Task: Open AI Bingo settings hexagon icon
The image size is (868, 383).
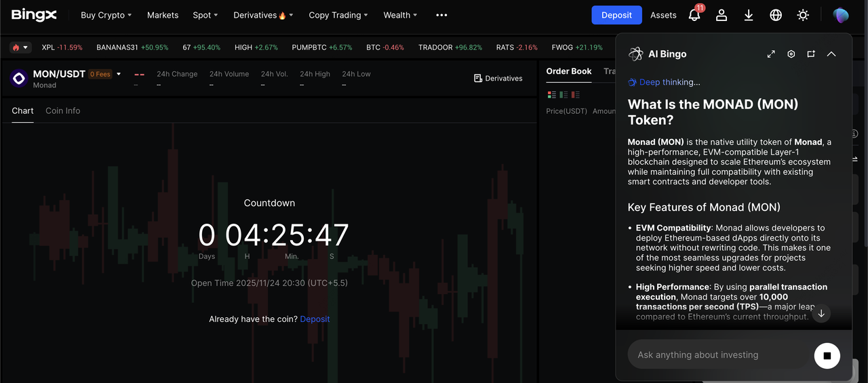Action: coord(791,54)
